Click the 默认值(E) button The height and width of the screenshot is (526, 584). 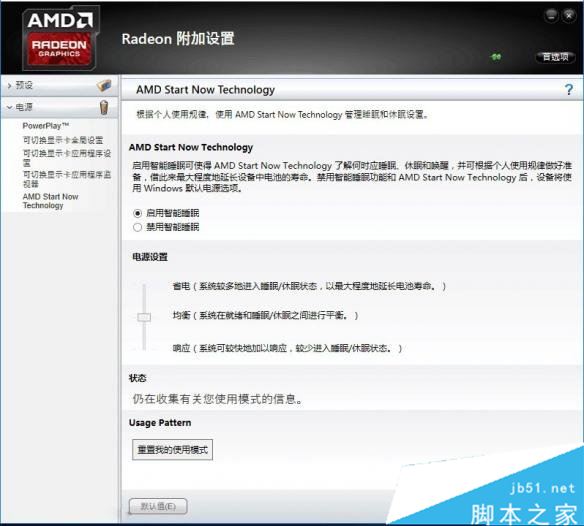pos(158,506)
